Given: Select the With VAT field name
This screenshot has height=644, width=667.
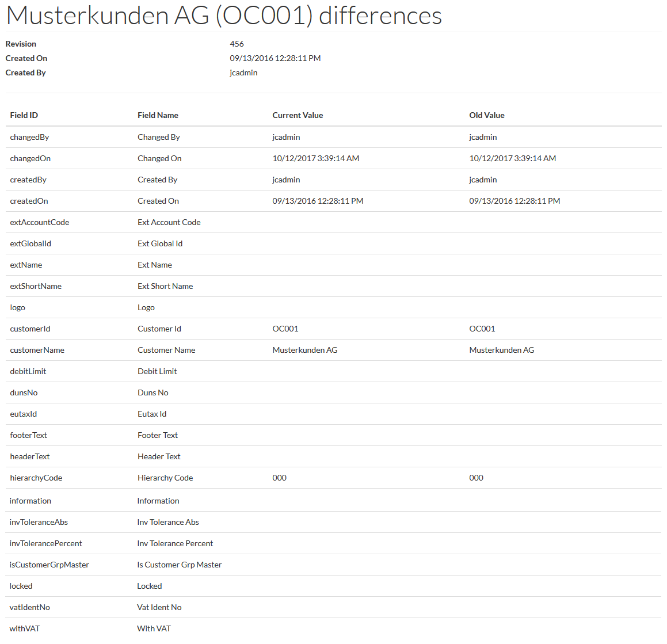Looking at the screenshot, I should click(x=154, y=628).
